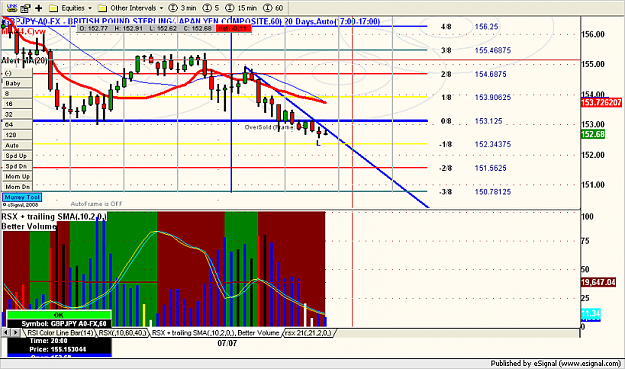Image resolution: width=625 pixels, height=369 pixels.
Task: Click the (-) button in Murrey panel
Action: 17,73
